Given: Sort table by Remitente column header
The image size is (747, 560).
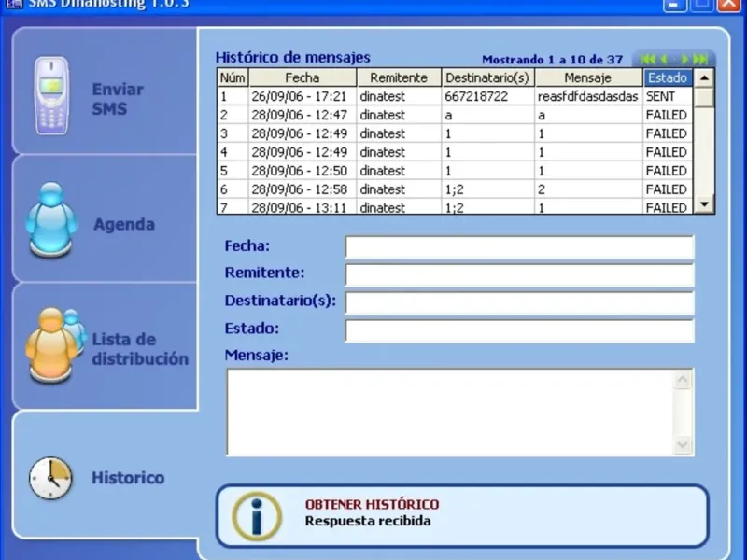Looking at the screenshot, I should (399, 77).
